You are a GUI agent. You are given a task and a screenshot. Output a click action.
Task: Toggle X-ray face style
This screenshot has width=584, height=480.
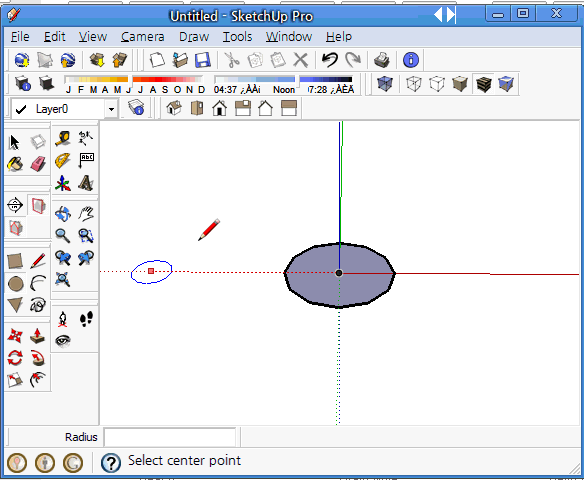pos(385,83)
